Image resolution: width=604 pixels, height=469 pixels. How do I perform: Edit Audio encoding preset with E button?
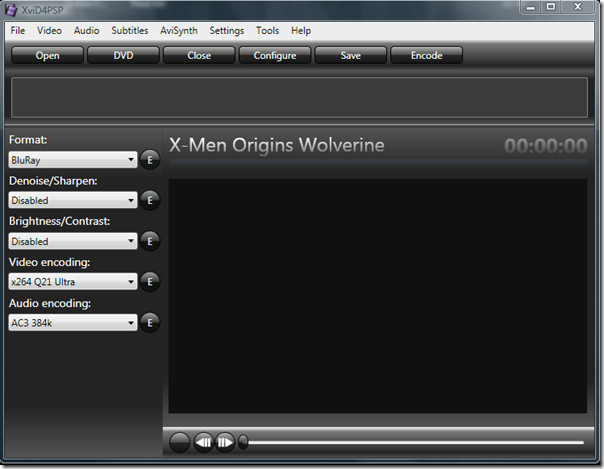[150, 323]
